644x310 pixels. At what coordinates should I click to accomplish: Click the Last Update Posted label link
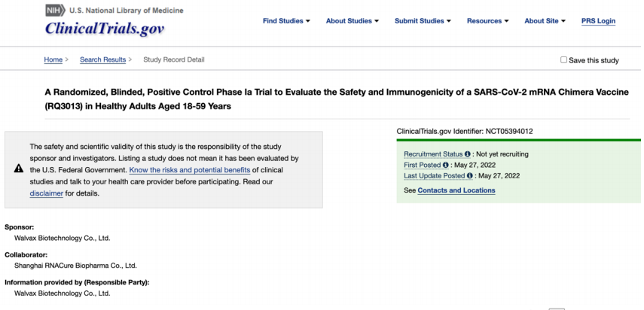point(435,175)
